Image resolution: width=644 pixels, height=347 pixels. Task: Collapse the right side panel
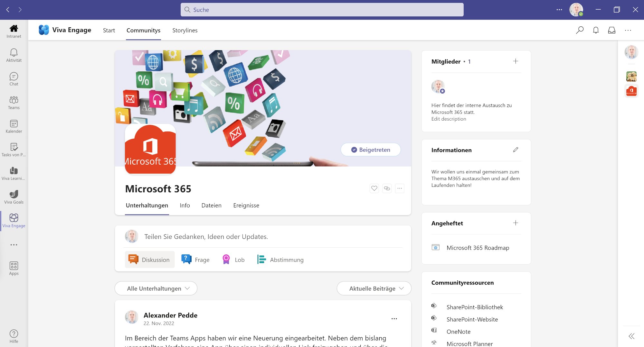coord(631,336)
